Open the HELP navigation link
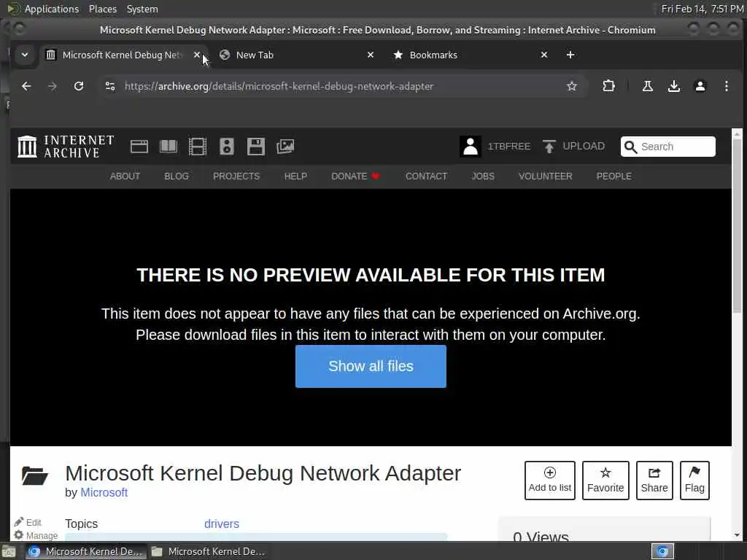 pyautogui.click(x=295, y=176)
